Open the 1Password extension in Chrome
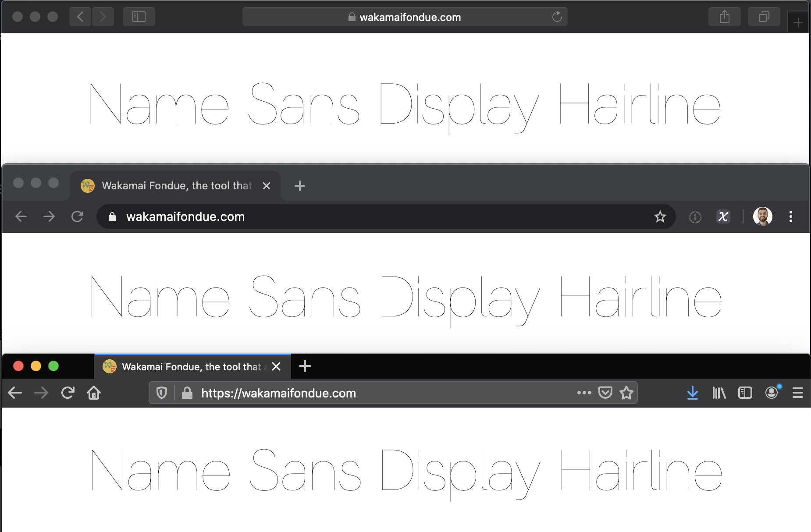Screen dimensions: 811x532 click(x=696, y=216)
